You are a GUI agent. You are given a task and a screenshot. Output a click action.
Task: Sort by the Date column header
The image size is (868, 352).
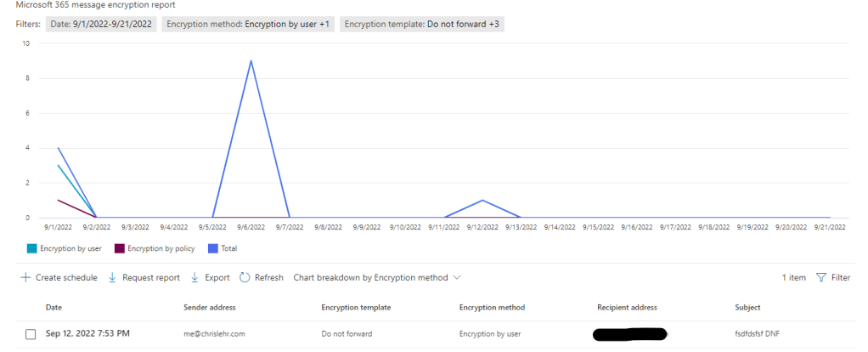click(x=54, y=307)
